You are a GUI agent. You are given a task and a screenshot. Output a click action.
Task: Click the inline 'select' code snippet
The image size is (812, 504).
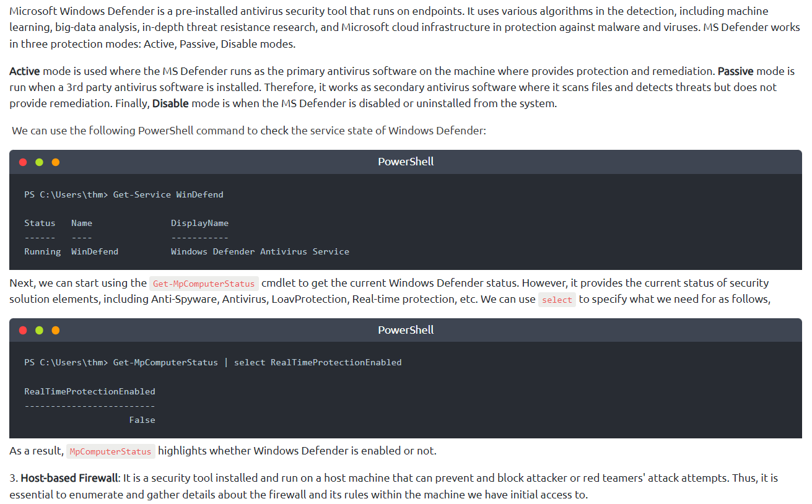pos(557,300)
